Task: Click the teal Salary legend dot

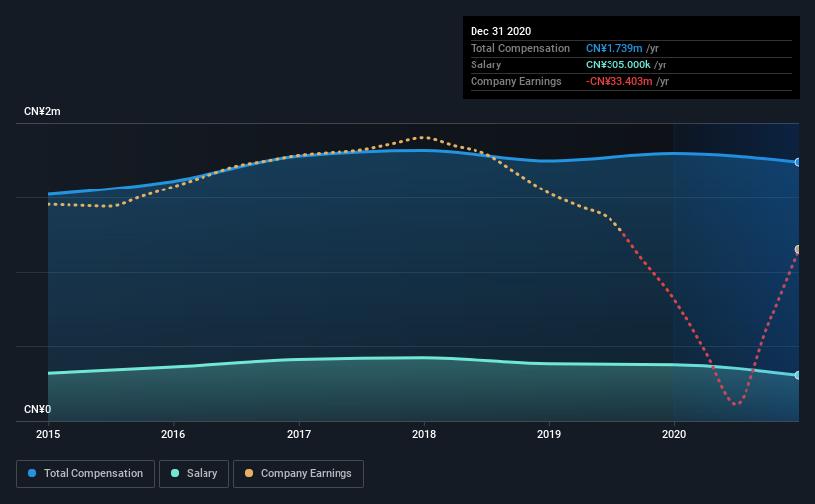Action: pyautogui.click(x=175, y=473)
